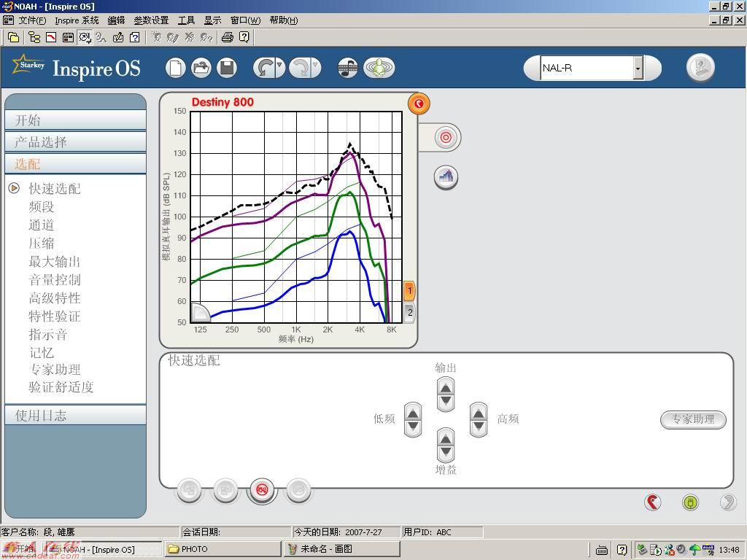Switch to memory 1 tab on graph

409,291
